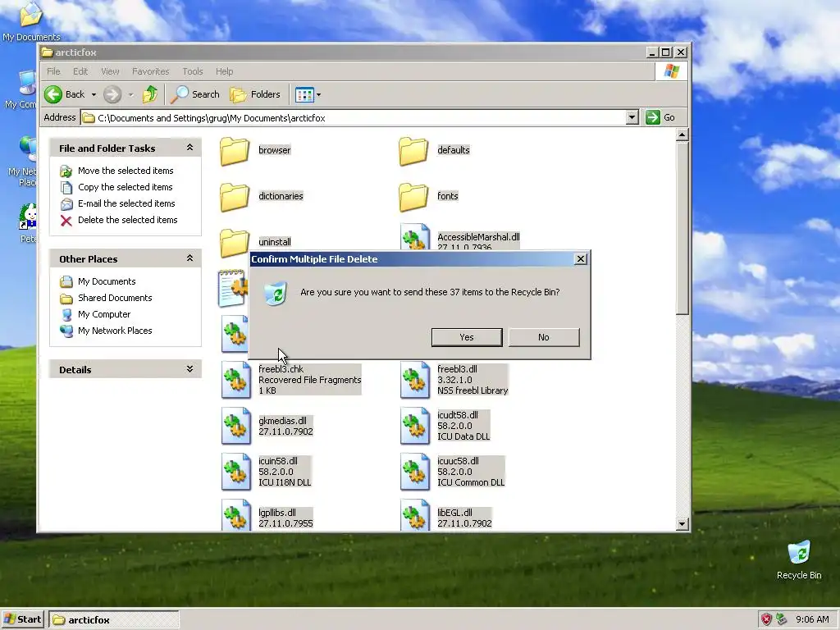Select the icuuc58.dll file icon
The width and height of the screenshot is (840, 630).
(414, 472)
